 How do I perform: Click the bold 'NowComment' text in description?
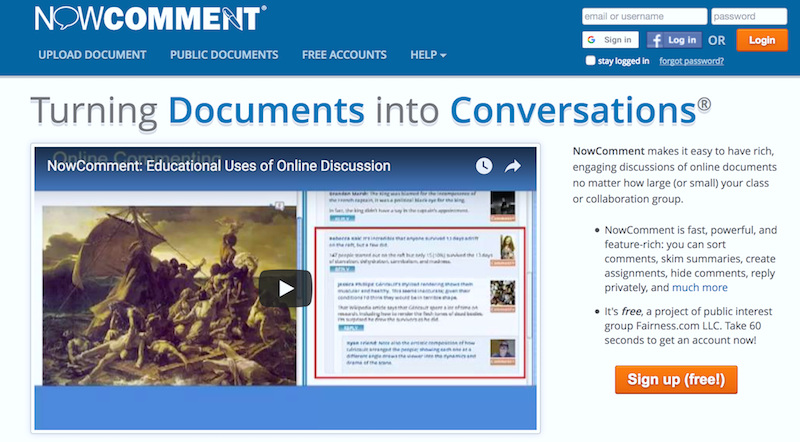(608, 151)
